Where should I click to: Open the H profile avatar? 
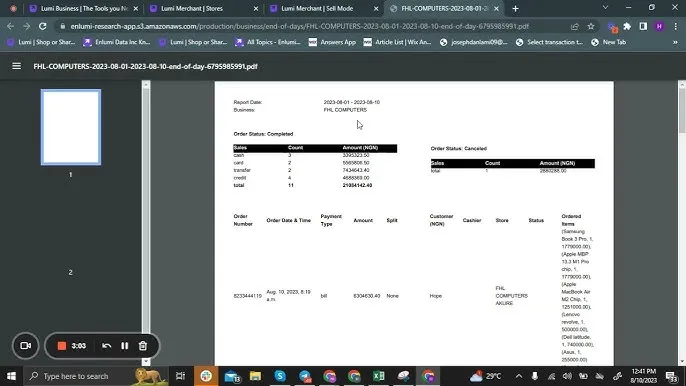click(659, 26)
